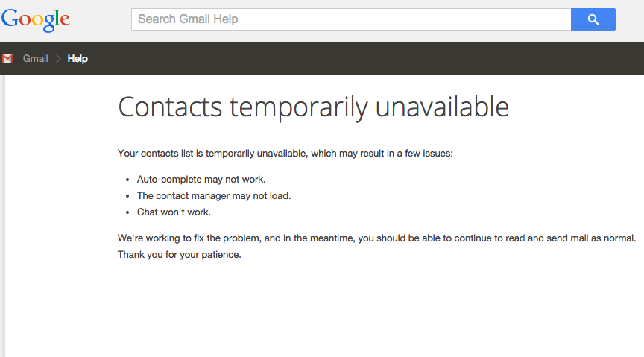Click the bullet dot before "The contact manager"
This screenshot has height=357, width=644.
pos(128,196)
